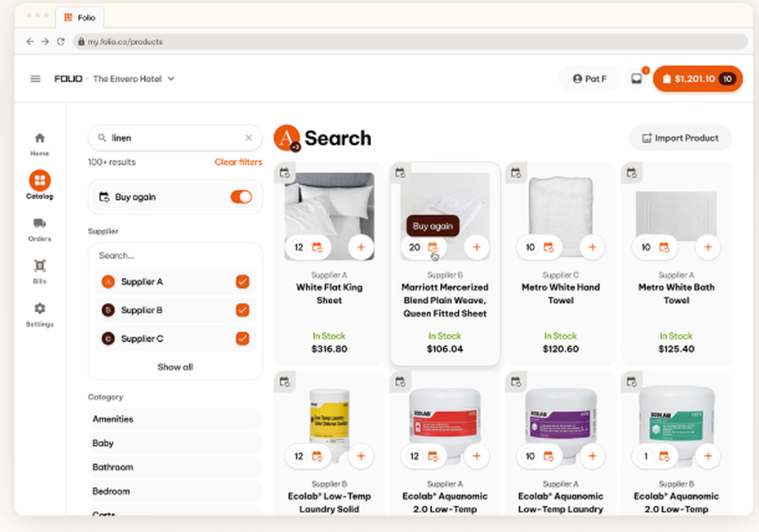Click the Import Product button
Image resolution: width=759 pixels, height=532 pixels.
[x=680, y=138]
